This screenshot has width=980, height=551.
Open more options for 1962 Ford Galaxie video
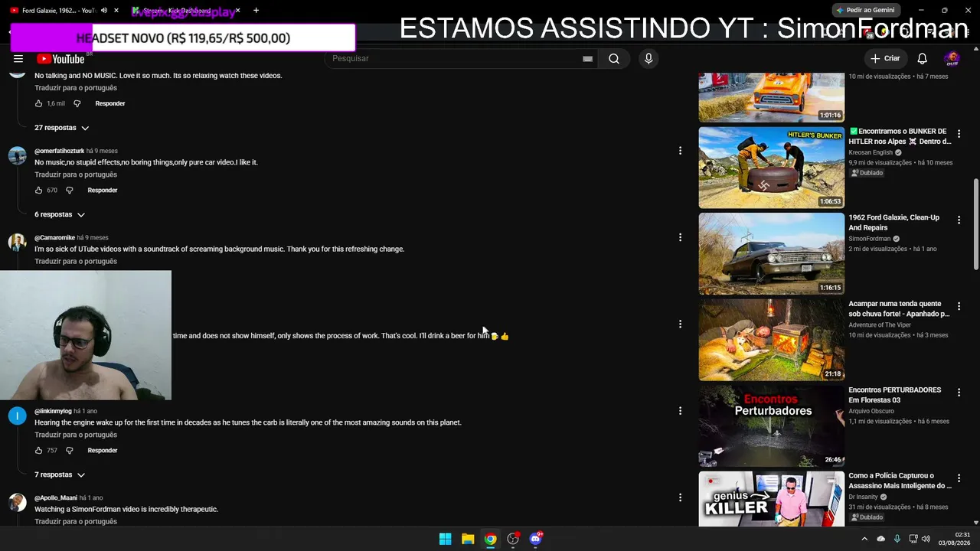click(959, 220)
